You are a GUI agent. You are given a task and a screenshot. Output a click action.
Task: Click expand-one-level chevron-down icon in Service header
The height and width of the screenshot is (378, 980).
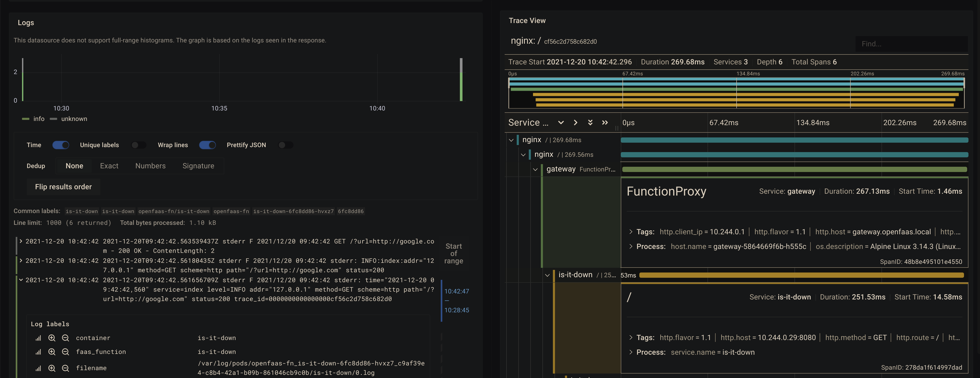pyautogui.click(x=561, y=123)
